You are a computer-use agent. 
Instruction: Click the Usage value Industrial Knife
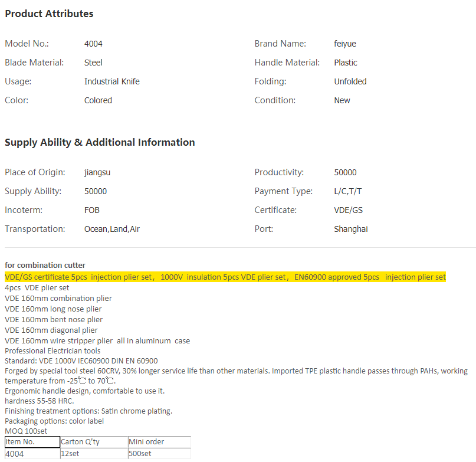[x=112, y=81]
